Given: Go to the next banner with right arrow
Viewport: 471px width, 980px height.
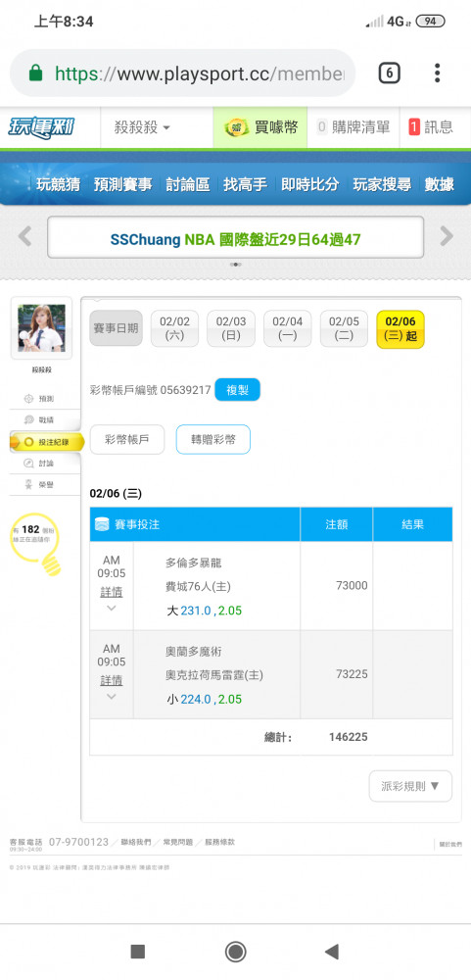Looking at the screenshot, I should pos(447,236).
